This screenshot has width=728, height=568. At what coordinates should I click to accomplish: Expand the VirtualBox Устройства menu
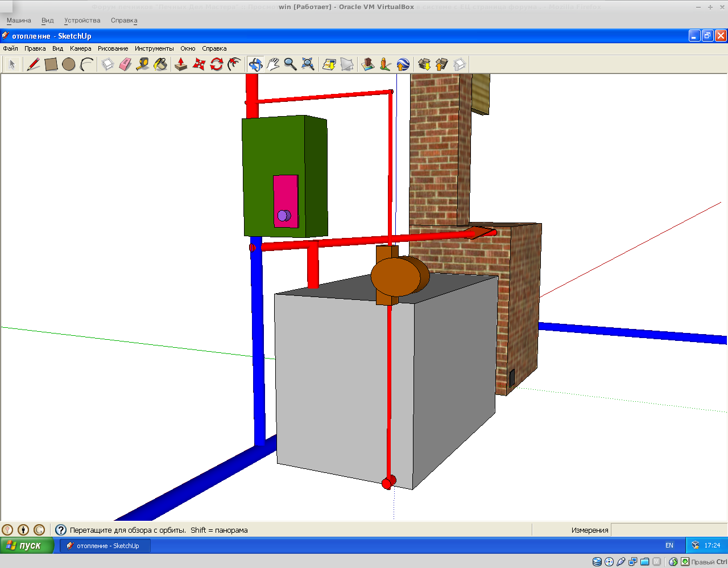[x=82, y=20]
